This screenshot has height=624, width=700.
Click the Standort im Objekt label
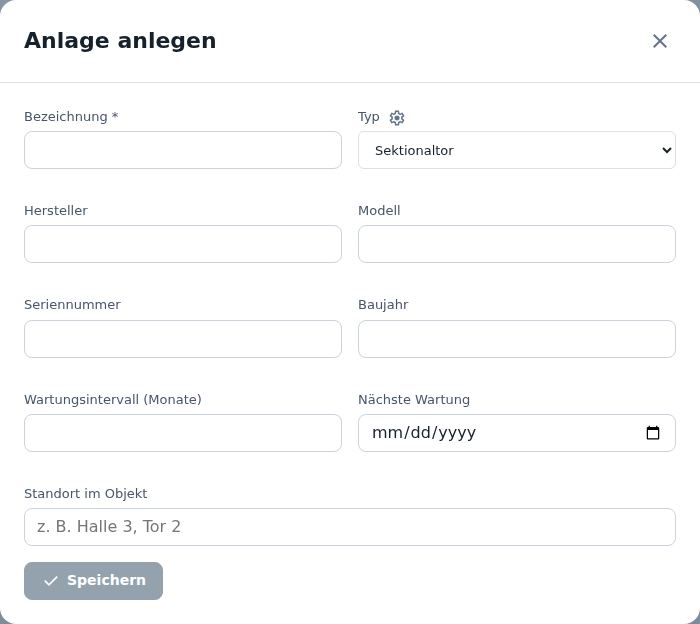tap(86, 494)
